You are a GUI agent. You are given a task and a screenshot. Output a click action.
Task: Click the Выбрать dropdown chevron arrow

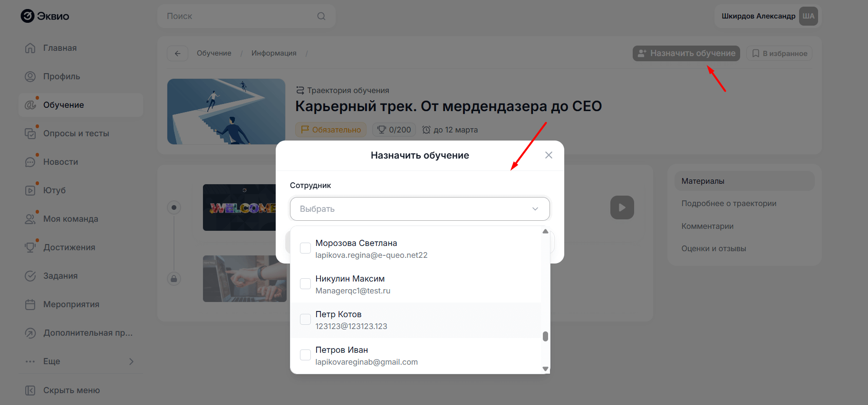tap(535, 209)
